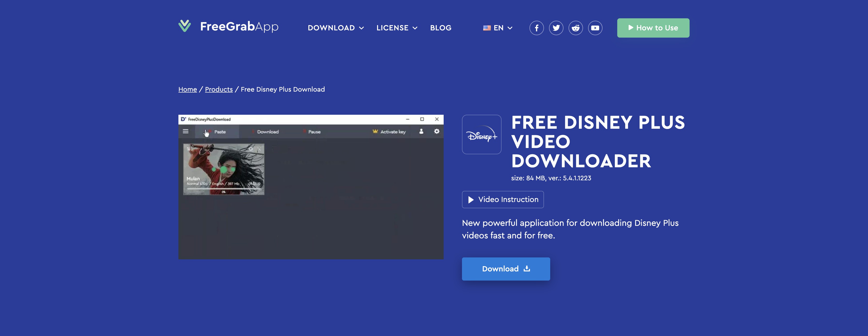Image resolution: width=868 pixels, height=336 pixels.
Task: Open the Twitter social icon
Action: click(x=556, y=28)
